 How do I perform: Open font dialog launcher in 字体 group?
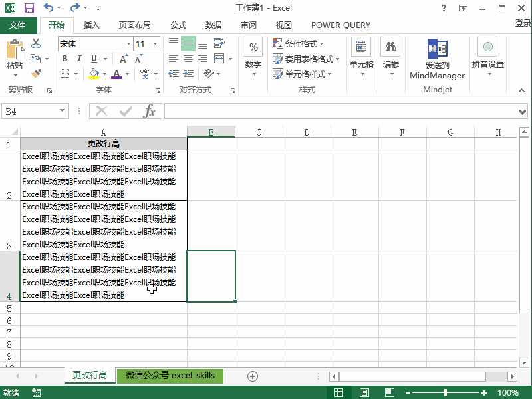point(158,90)
